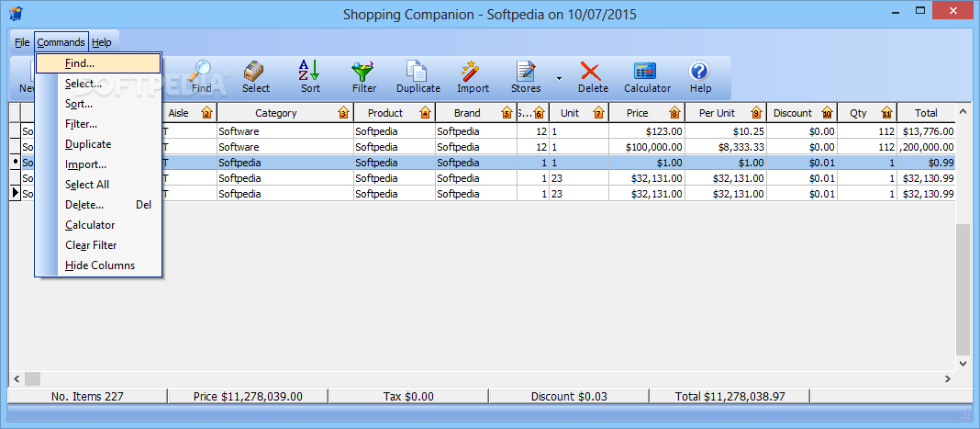Choose Sort... in the Commands menu

click(98, 104)
